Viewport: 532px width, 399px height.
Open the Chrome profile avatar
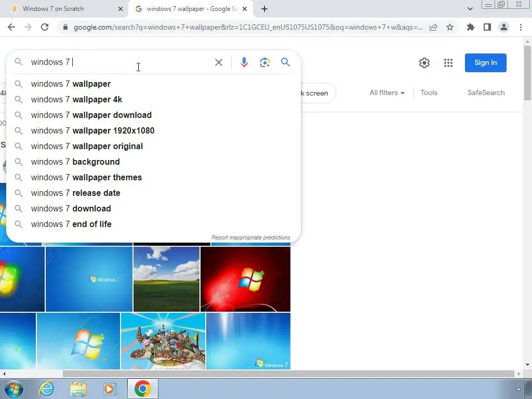(504, 27)
